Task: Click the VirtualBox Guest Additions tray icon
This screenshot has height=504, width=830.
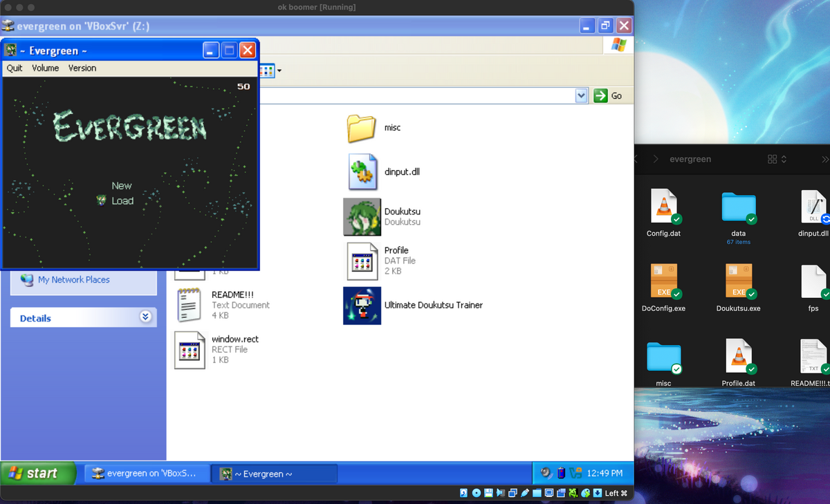Action: click(575, 474)
